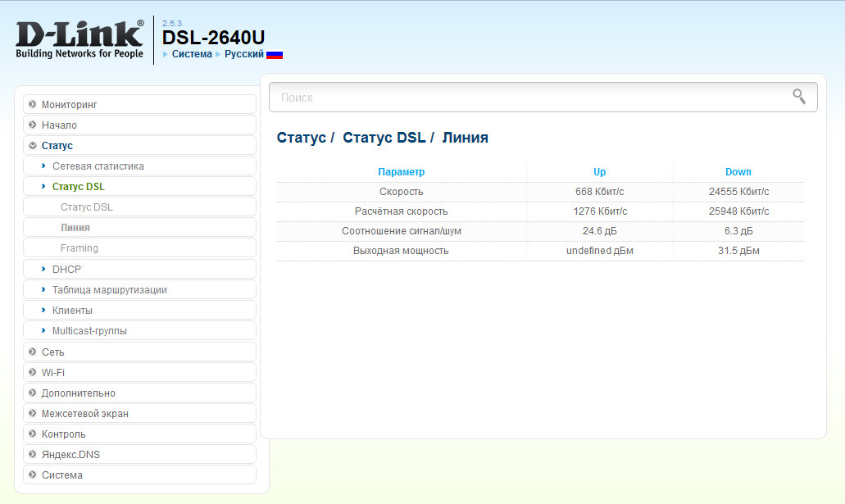This screenshot has height=504, width=845.
Task: Expand the Сеть menu section
Action: point(52,352)
